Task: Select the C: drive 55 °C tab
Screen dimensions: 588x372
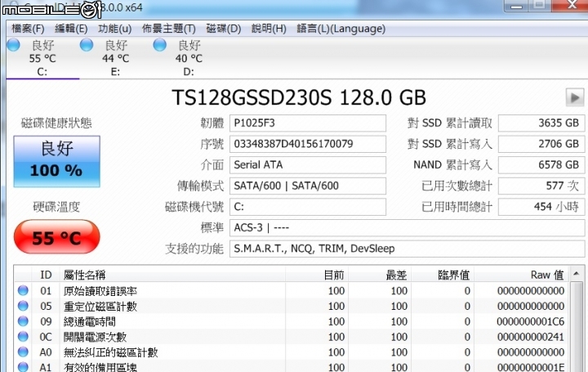Action: [42, 58]
